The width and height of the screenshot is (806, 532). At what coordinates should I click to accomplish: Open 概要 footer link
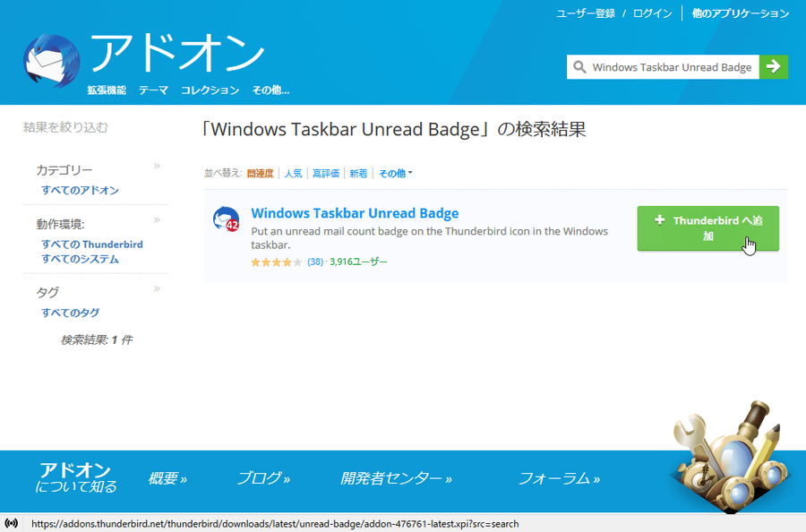point(167,478)
